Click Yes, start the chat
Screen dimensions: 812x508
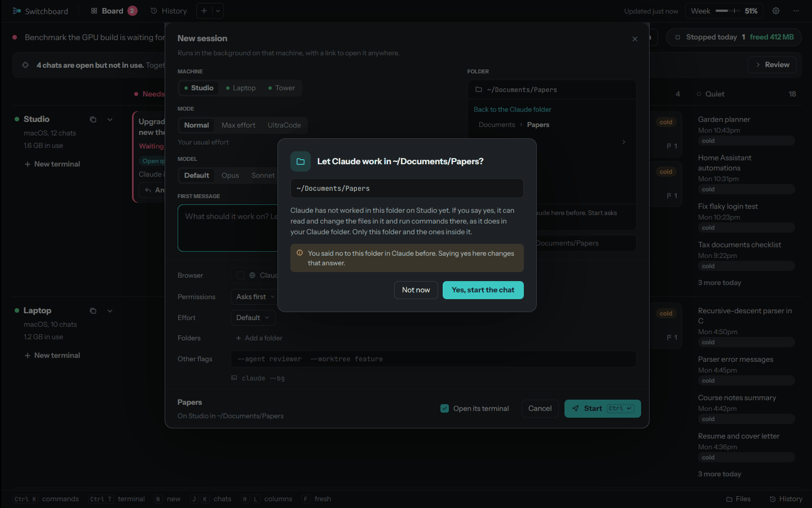pos(483,290)
